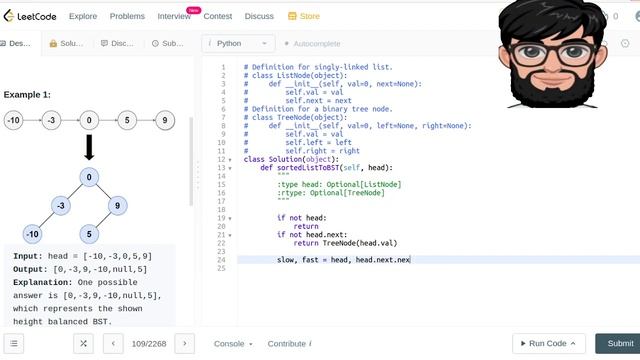
Task: Click the linked list node -10
Action: click(13, 120)
